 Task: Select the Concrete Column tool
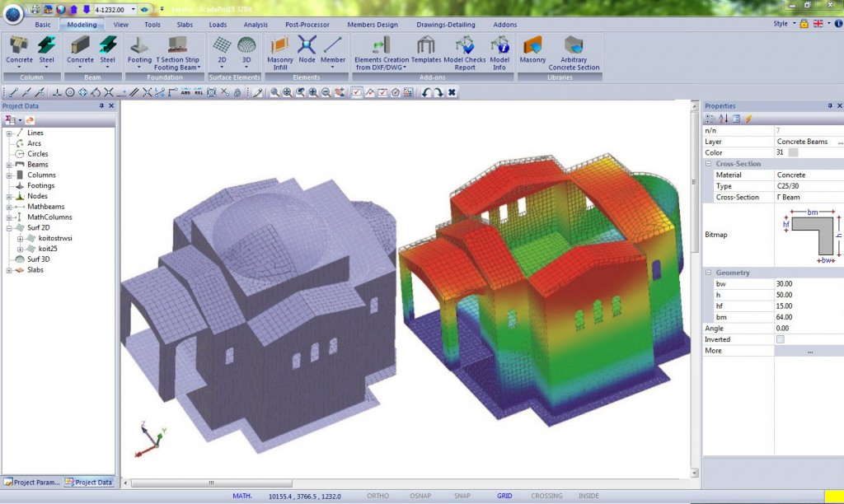(x=18, y=51)
